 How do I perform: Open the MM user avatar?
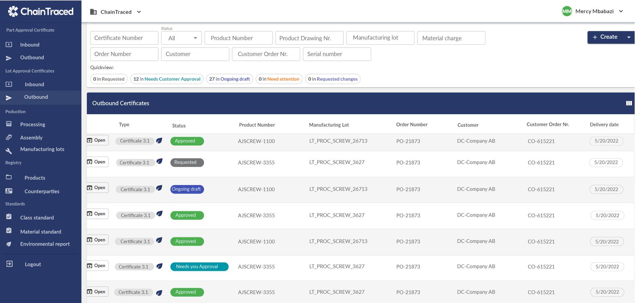tap(567, 11)
